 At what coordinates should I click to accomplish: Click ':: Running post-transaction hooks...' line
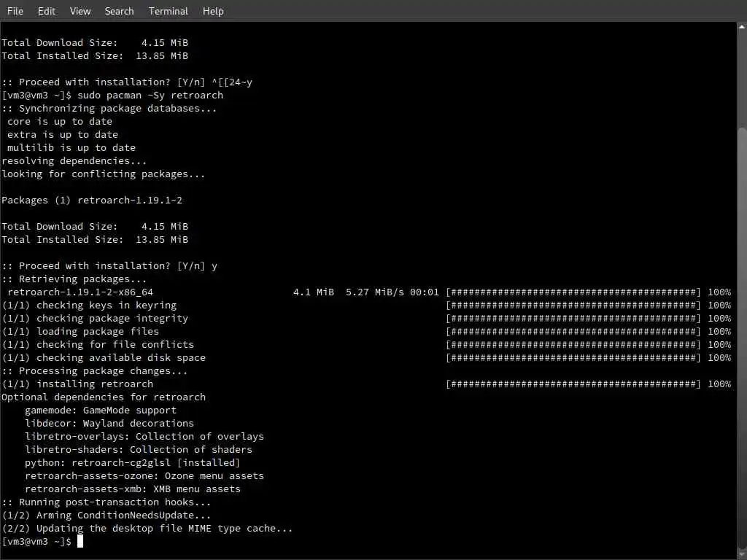107,502
